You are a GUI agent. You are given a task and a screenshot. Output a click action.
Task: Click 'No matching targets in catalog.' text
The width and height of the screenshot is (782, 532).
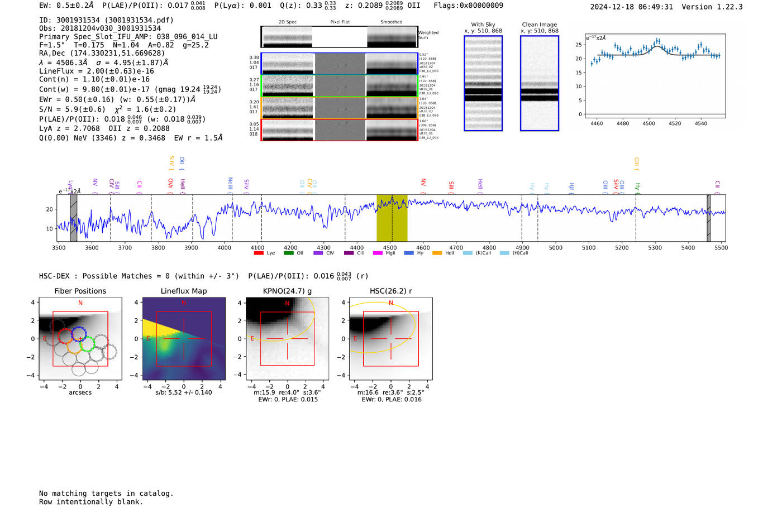click(x=106, y=493)
